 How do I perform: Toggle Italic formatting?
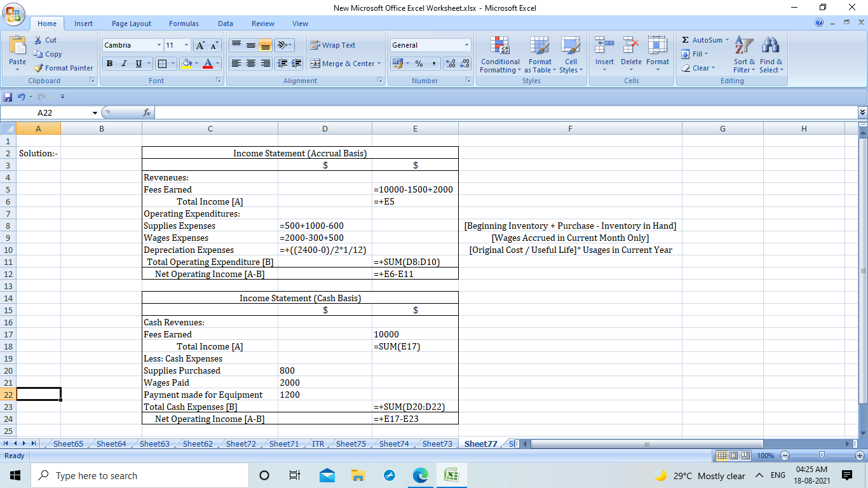[124, 64]
